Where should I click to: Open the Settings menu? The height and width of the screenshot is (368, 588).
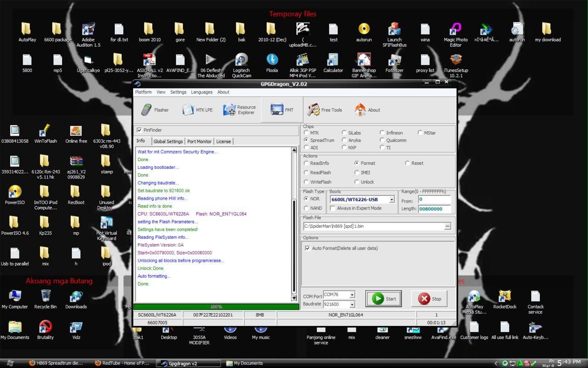pos(178,92)
